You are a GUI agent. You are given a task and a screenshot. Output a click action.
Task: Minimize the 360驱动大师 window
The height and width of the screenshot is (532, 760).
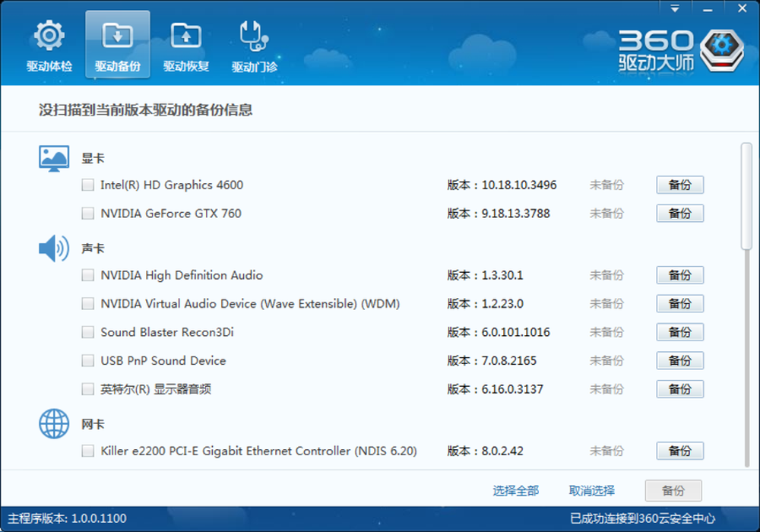708,8
